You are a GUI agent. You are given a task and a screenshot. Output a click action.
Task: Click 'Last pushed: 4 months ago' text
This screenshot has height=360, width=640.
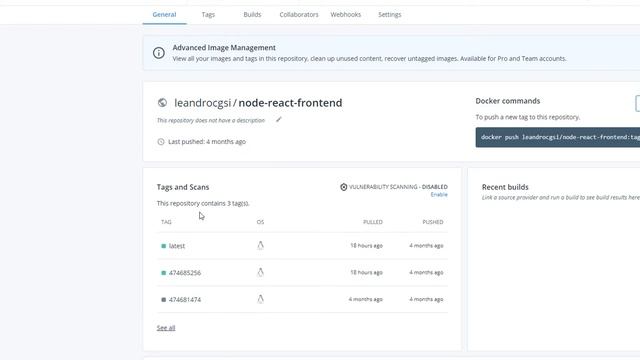(207, 142)
